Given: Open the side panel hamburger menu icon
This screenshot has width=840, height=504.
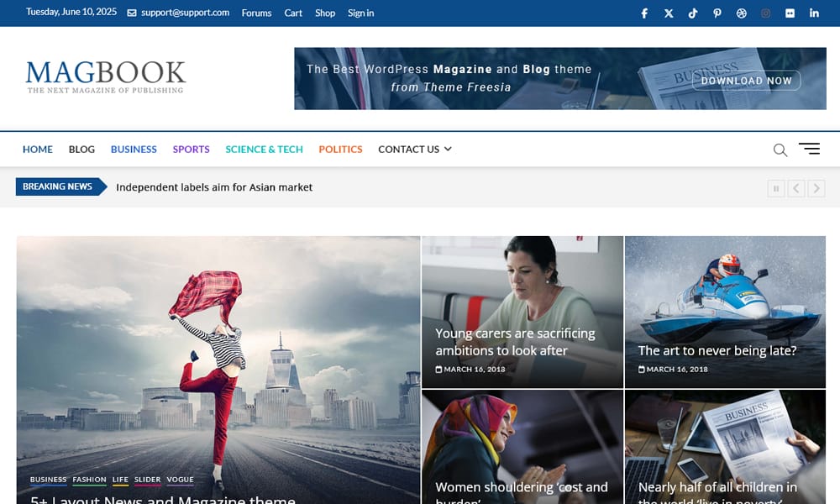Looking at the screenshot, I should [809, 149].
